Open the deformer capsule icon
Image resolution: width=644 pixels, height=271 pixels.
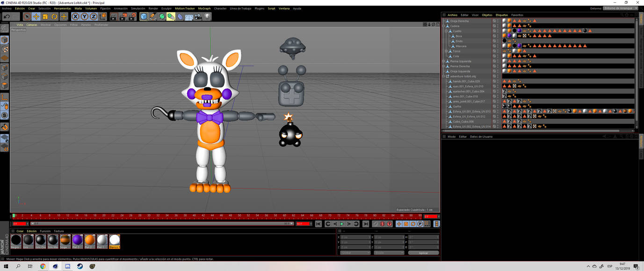[180, 16]
